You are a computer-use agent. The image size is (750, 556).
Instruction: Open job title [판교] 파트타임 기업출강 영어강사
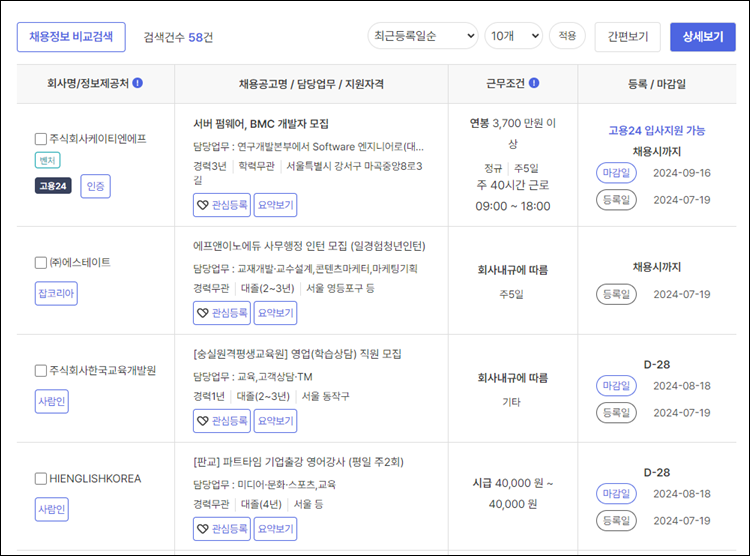point(298,463)
